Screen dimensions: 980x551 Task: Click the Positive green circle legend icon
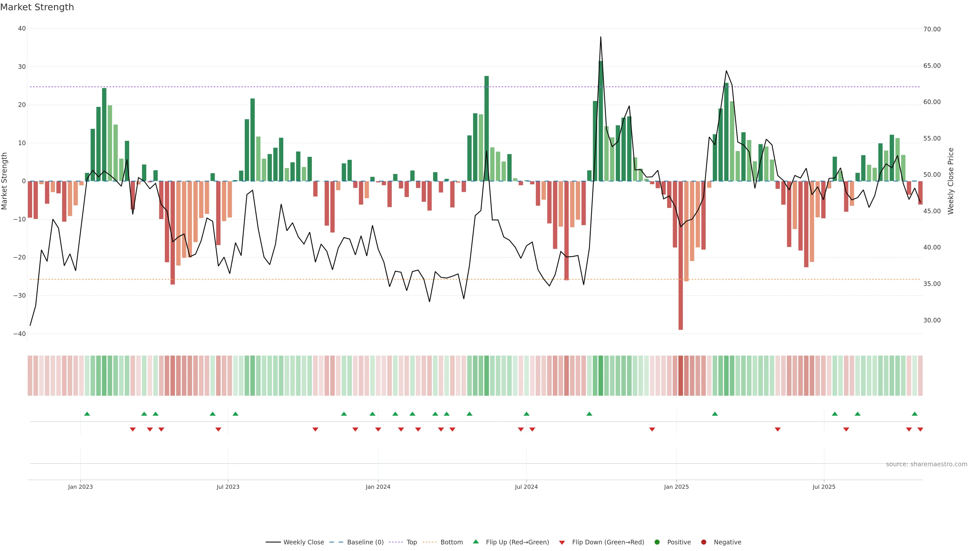point(657,542)
